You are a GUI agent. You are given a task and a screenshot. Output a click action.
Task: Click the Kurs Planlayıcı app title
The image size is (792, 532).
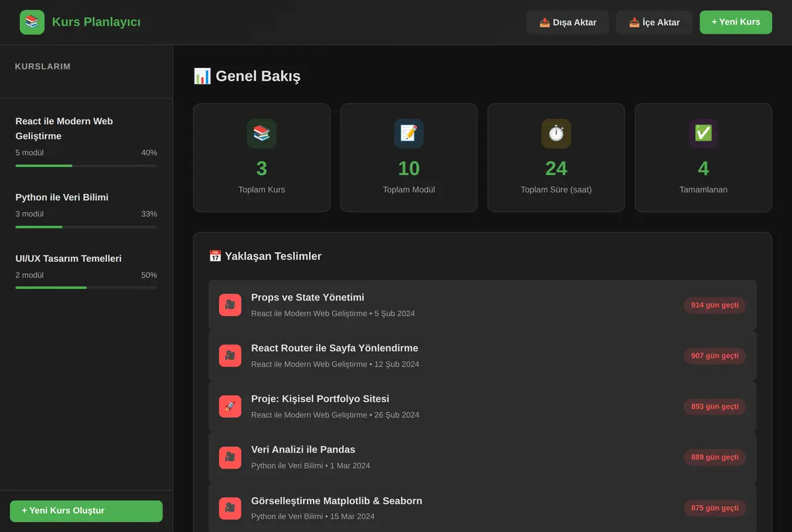[x=96, y=22]
